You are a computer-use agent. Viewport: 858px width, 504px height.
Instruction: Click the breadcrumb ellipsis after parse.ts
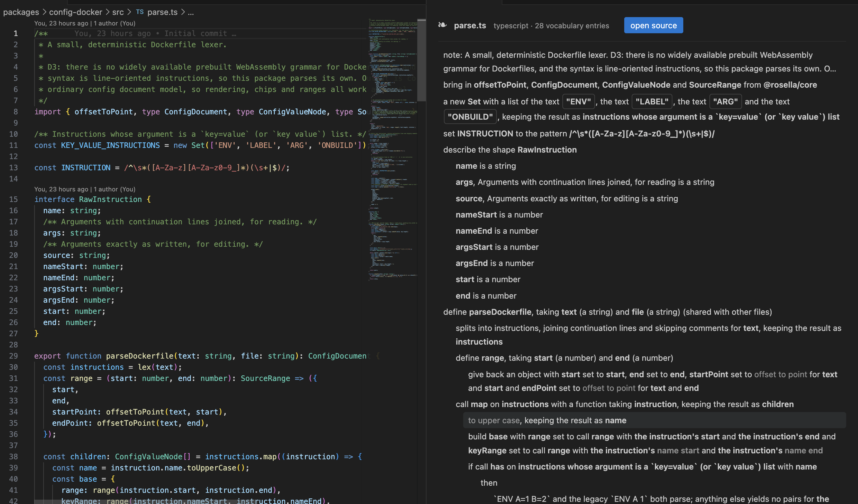pos(191,13)
